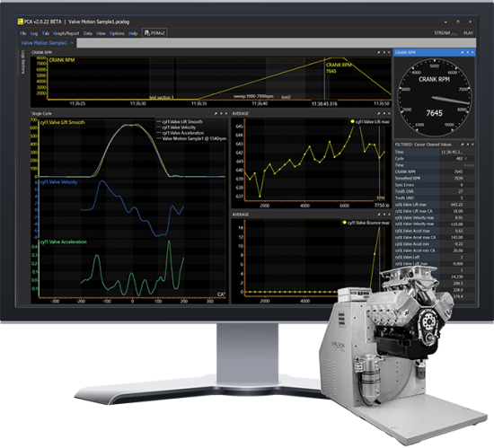
Task: Open the Data menu
Action: pos(88,33)
